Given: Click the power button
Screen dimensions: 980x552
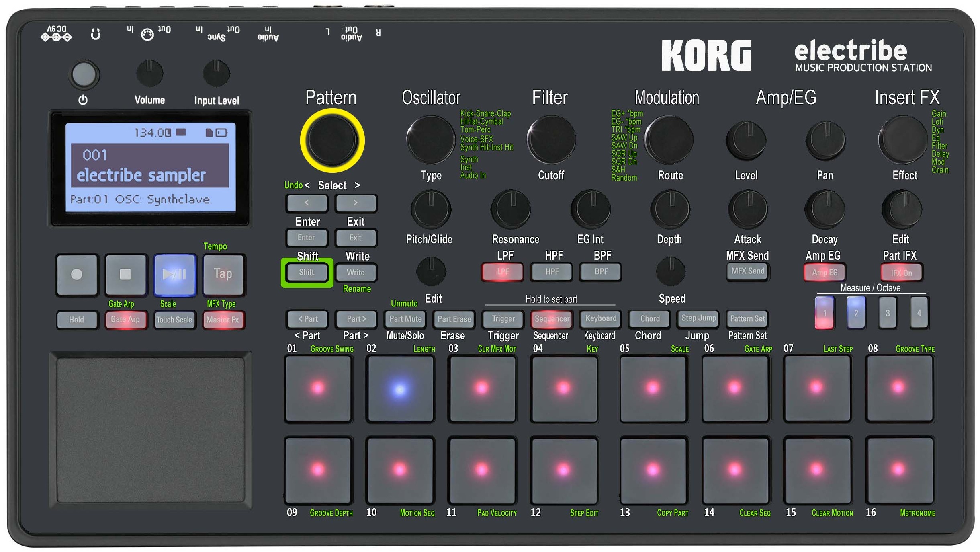Looking at the screenshot, I should pyautogui.click(x=84, y=75).
